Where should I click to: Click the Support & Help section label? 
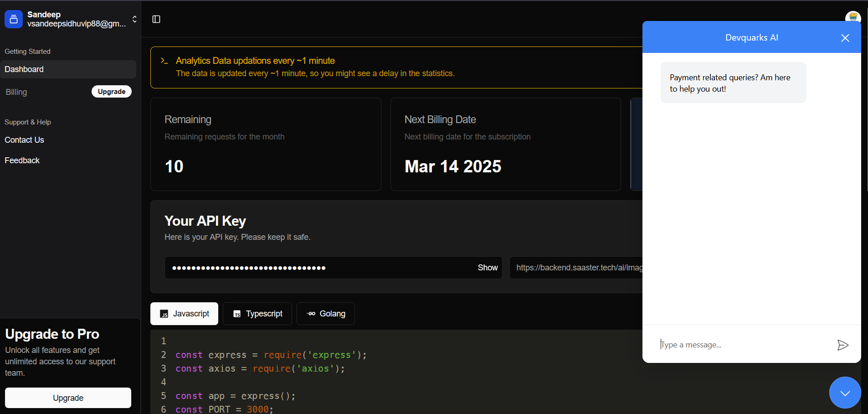(28, 122)
